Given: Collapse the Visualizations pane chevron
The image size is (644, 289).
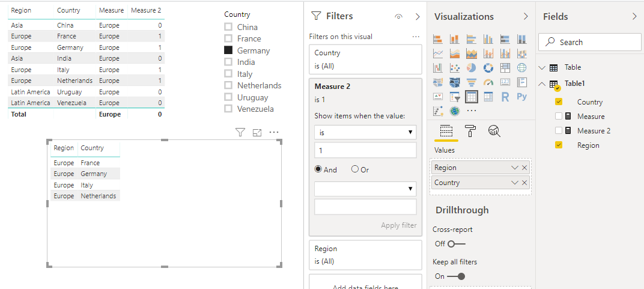Looking at the screenshot, I should [x=526, y=17].
